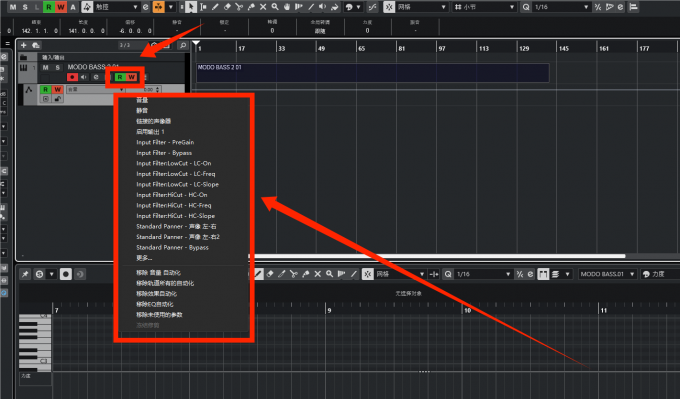Choose Standard Panner - Bypass menu entry
This screenshot has width=680, height=399.
(x=172, y=247)
